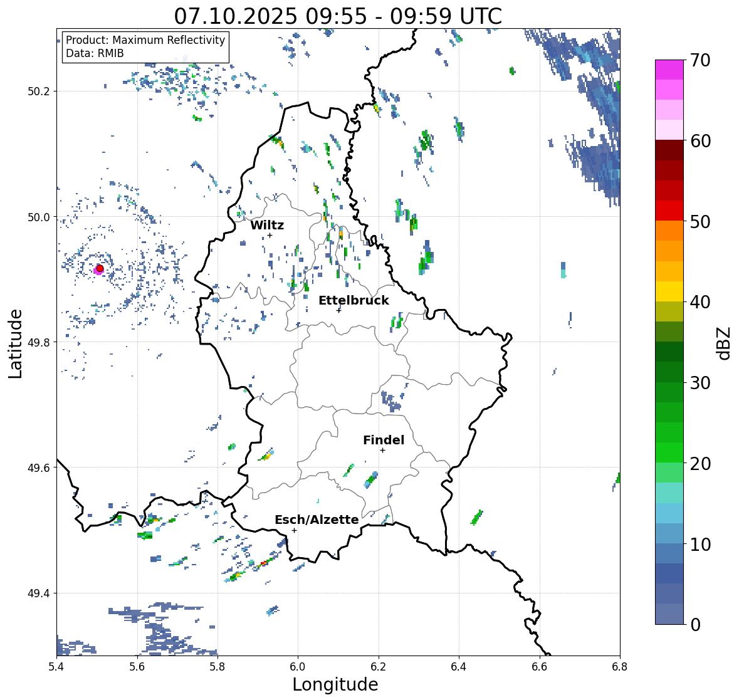Click the Latitude axis label

click(x=16, y=343)
